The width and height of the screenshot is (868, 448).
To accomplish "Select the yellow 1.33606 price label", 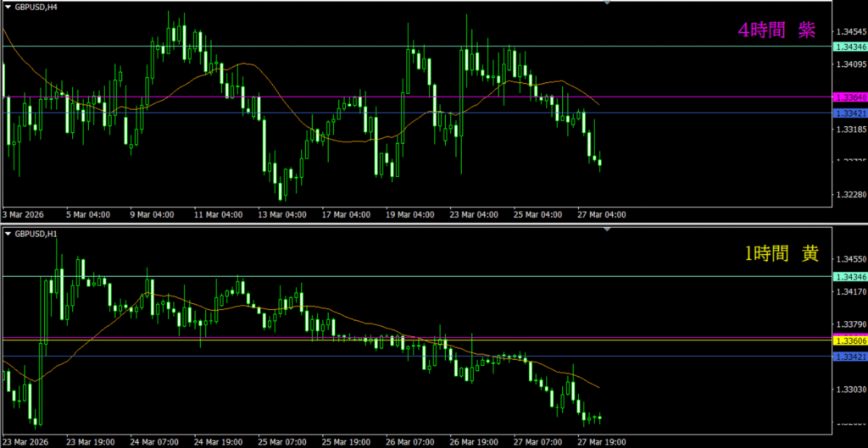I will 849,340.
